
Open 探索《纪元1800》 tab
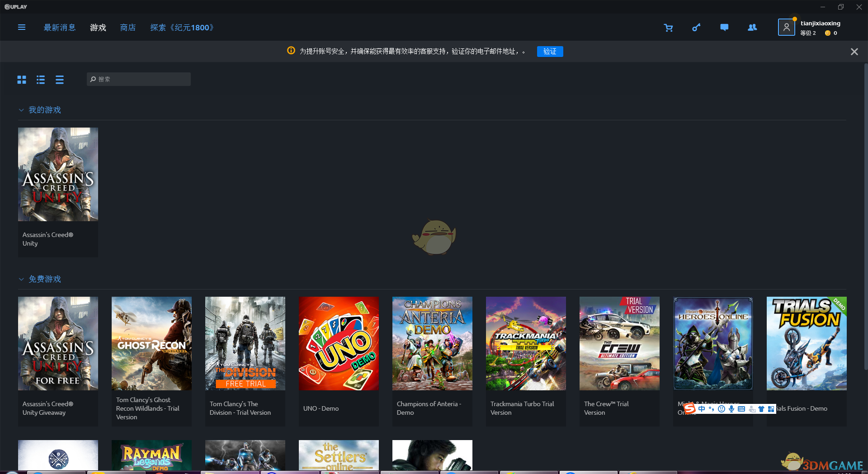[x=182, y=28]
